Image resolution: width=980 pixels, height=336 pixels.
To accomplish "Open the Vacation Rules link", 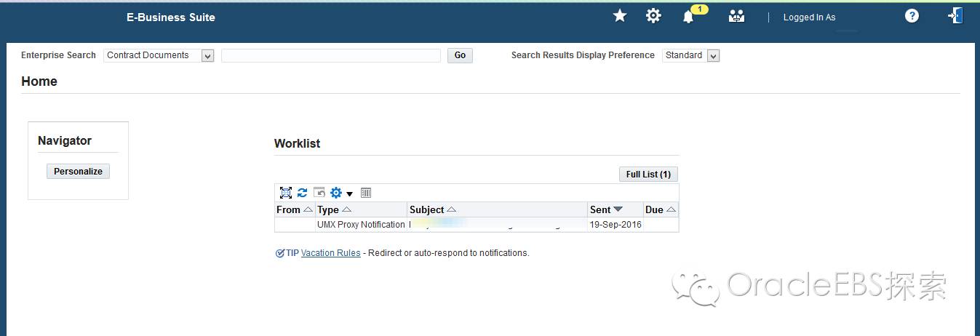I will tap(330, 253).
